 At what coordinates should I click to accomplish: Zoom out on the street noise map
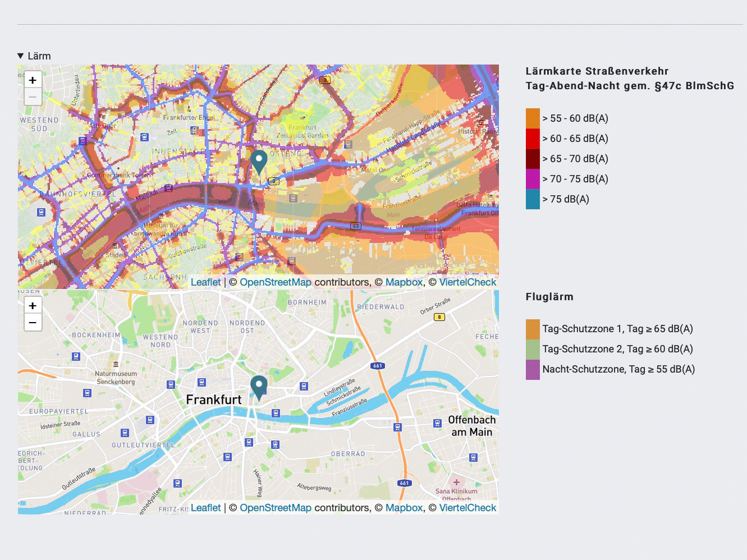point(33,97)
